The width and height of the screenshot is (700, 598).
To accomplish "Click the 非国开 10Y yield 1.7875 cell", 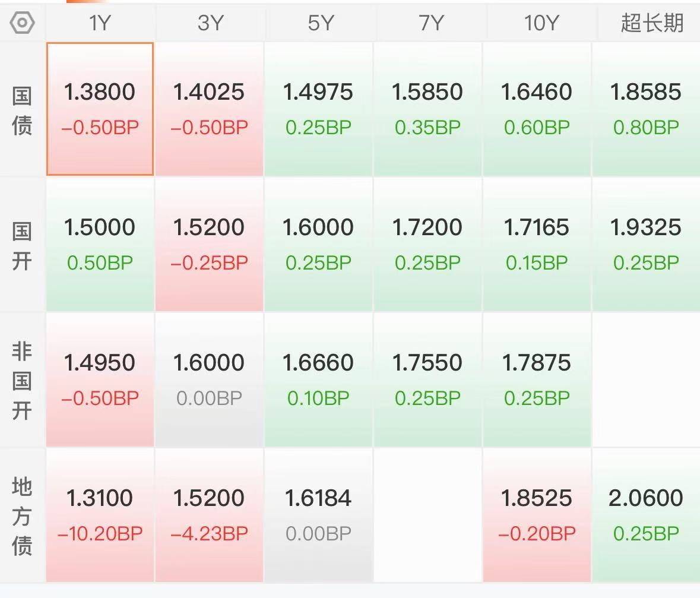I will point(537,379).
